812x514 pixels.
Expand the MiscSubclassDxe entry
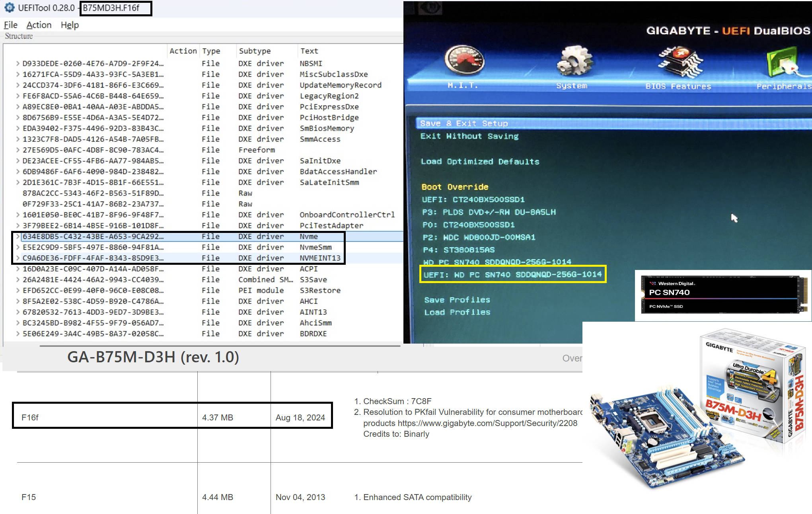click(18, 74)
